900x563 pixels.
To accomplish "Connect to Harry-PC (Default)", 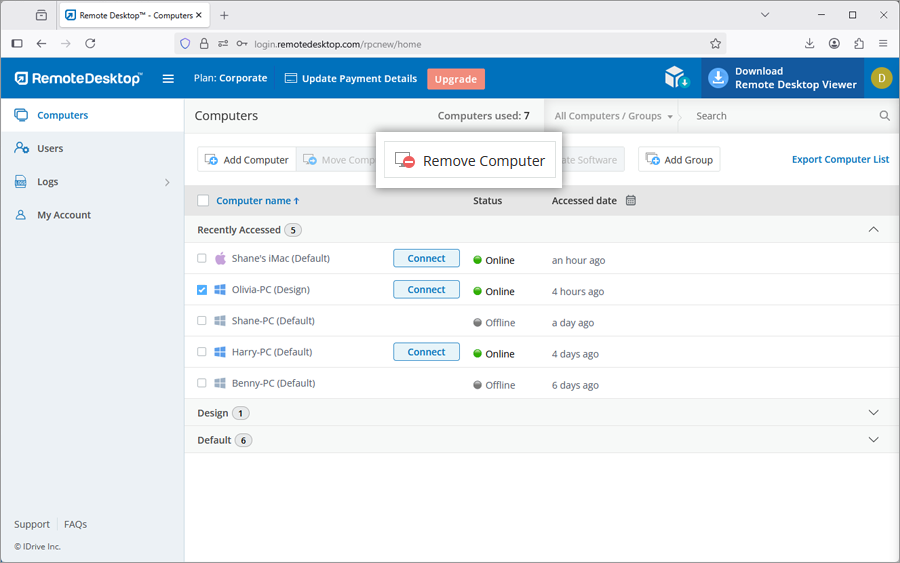I will click(426, 352).
